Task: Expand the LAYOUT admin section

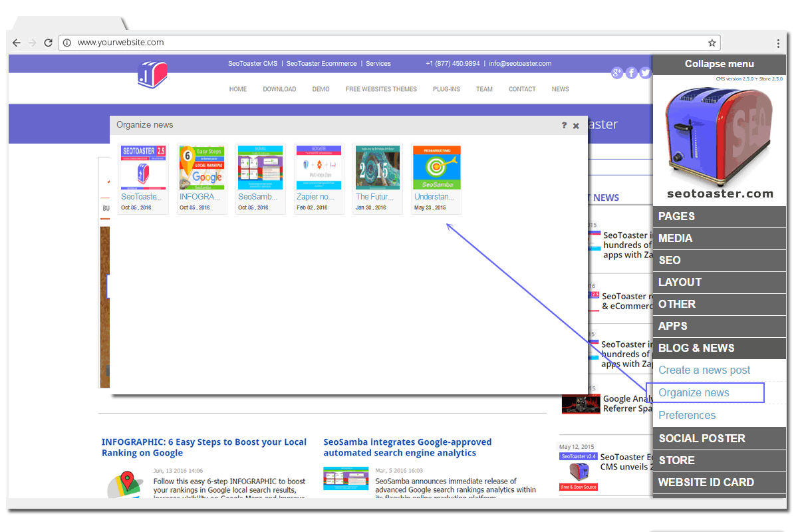Action: pos(720,283)
